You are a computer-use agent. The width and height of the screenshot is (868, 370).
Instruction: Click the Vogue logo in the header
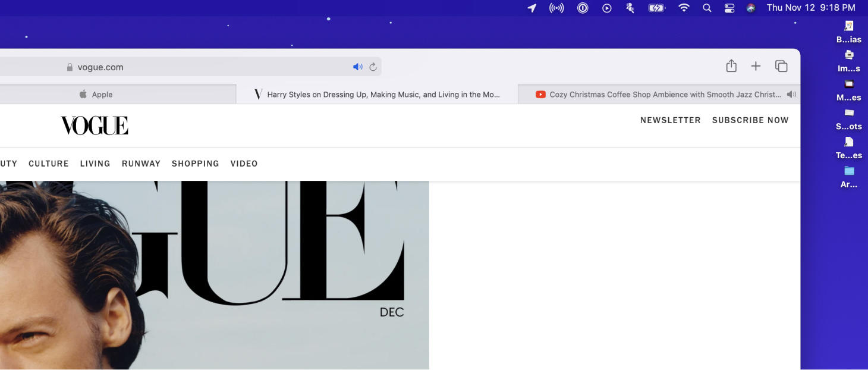(95, 126)
